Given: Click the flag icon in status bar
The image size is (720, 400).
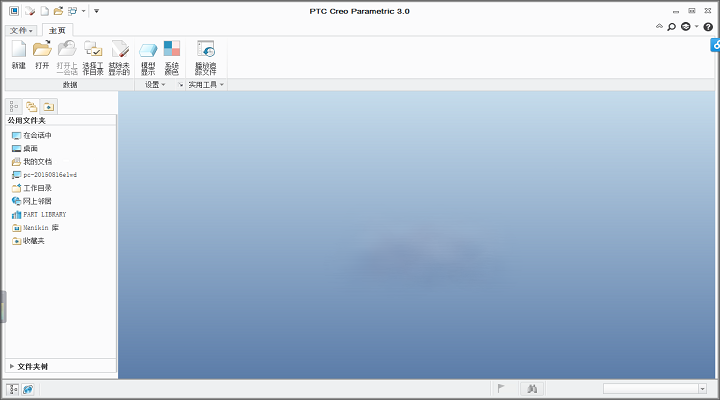Looking at the screenshot, I should 501,389.
